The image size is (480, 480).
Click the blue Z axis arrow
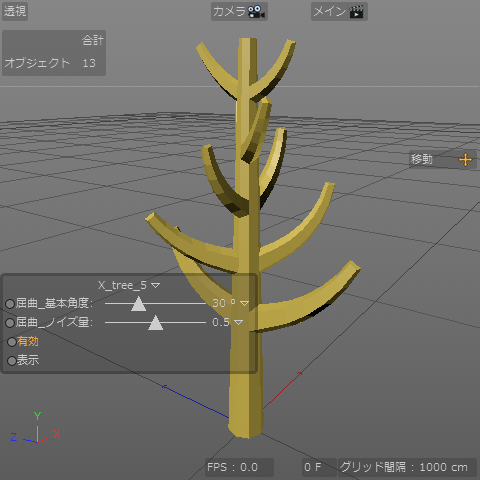(196, 401)
